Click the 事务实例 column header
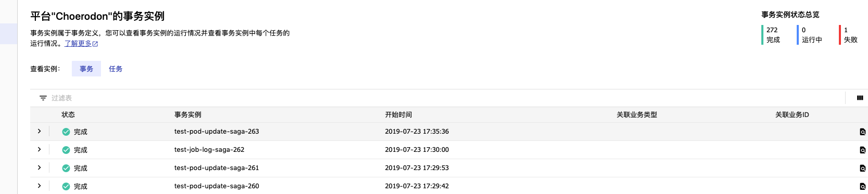This screenshot has height=194, width=868. click(188, 115)
